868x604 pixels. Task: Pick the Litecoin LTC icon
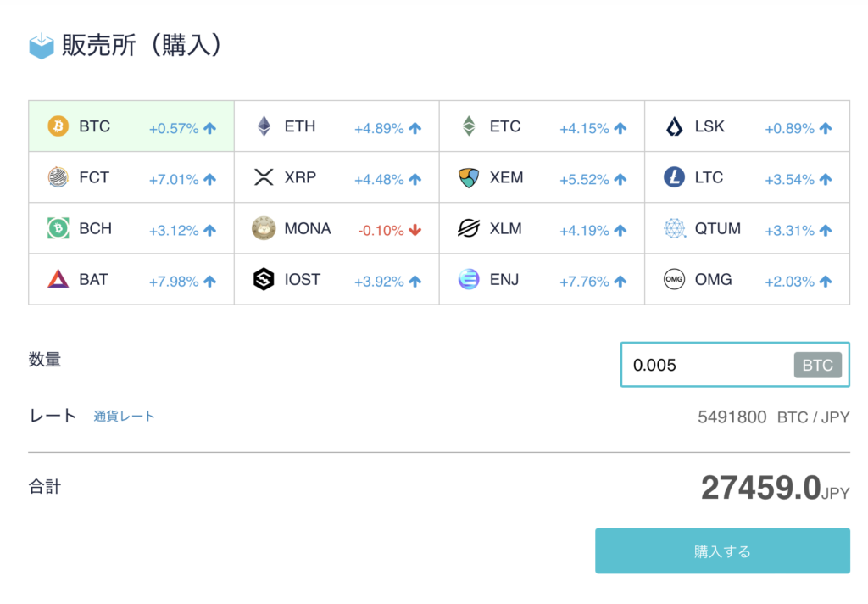coord(674,177)
